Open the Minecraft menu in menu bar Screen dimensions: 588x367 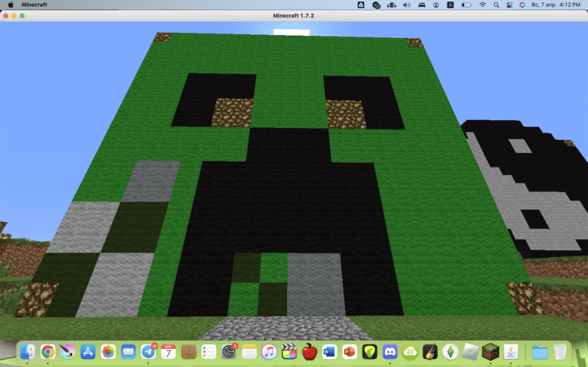[x=34, y=4]
